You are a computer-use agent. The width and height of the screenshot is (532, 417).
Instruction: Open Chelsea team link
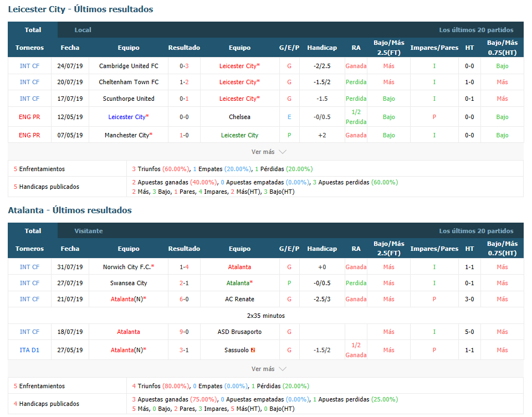click(239, 117)
